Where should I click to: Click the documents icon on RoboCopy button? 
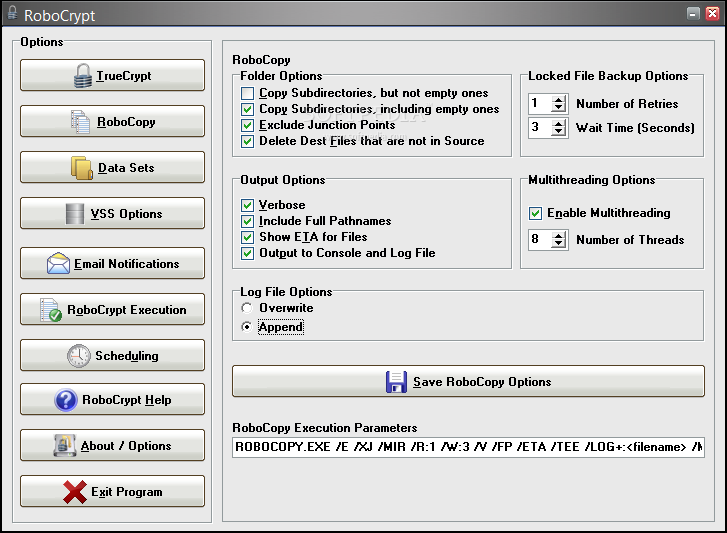[x=80, y=122]
